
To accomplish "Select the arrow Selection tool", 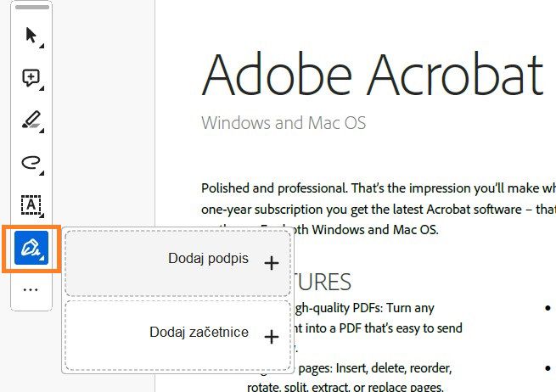I will tap(31, 36).
